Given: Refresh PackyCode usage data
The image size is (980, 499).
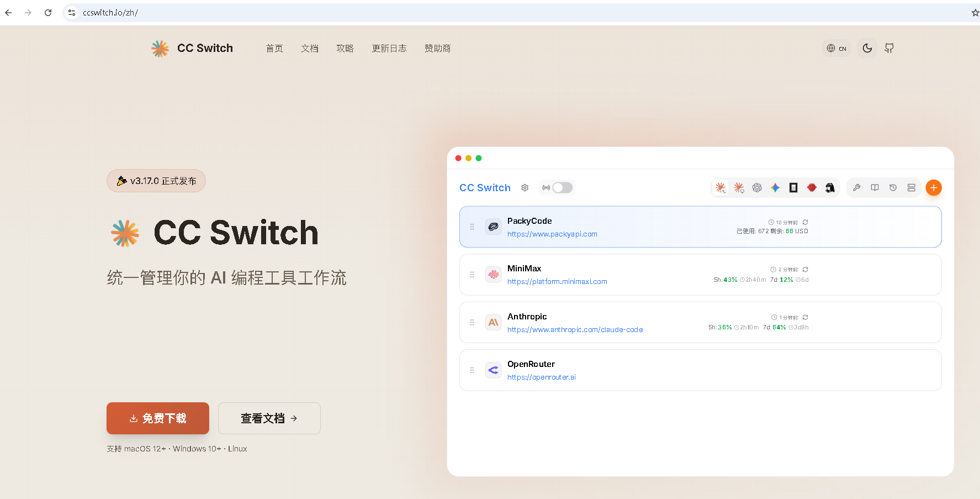Looking at the screenshot, I should (806, 222).
